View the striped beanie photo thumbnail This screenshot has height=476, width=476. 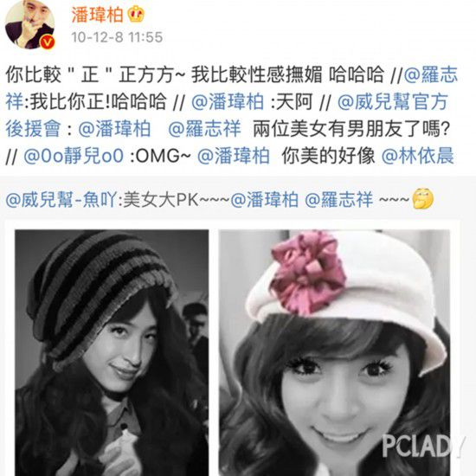pyautogui.click(x=112, y=353)
